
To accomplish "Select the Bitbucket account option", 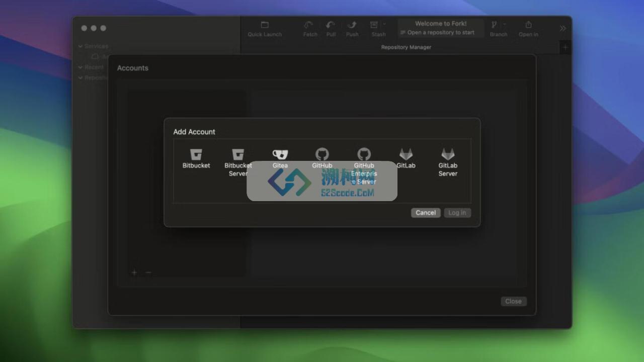I will [196, 158].
